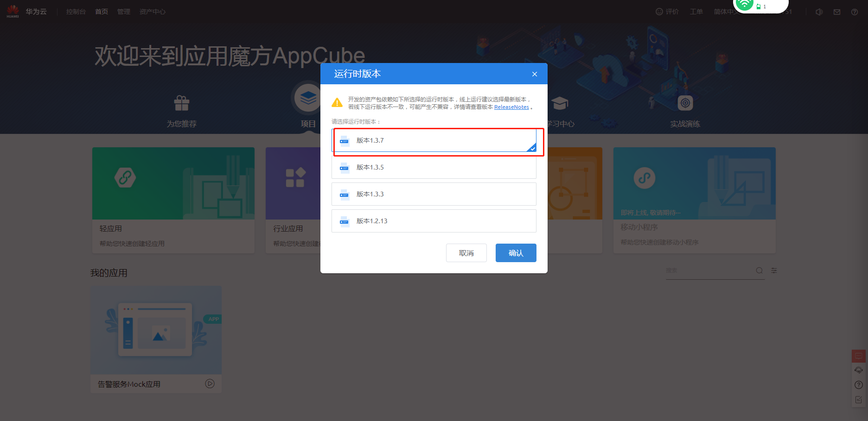Click the play icon for 告警服务Mock应用

210,383
